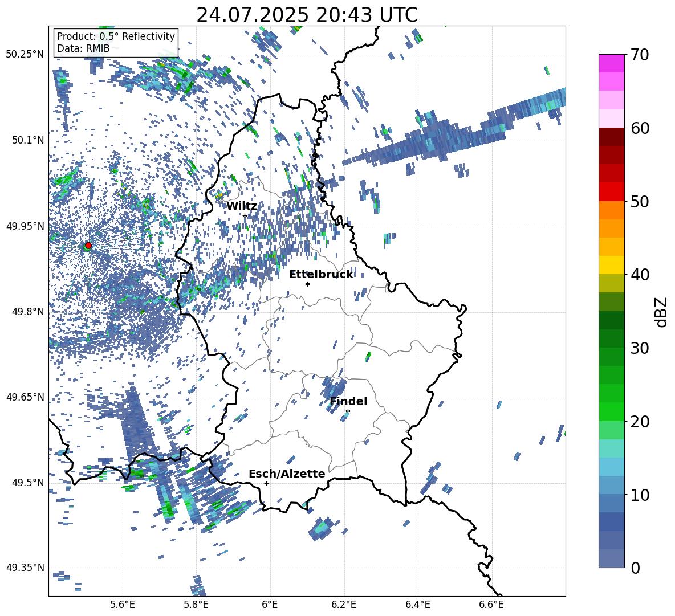The width and height of the screenshot is (675, 616).
Task: Click the yellow colorbar segment above 40
Action: tap(612, 265)
